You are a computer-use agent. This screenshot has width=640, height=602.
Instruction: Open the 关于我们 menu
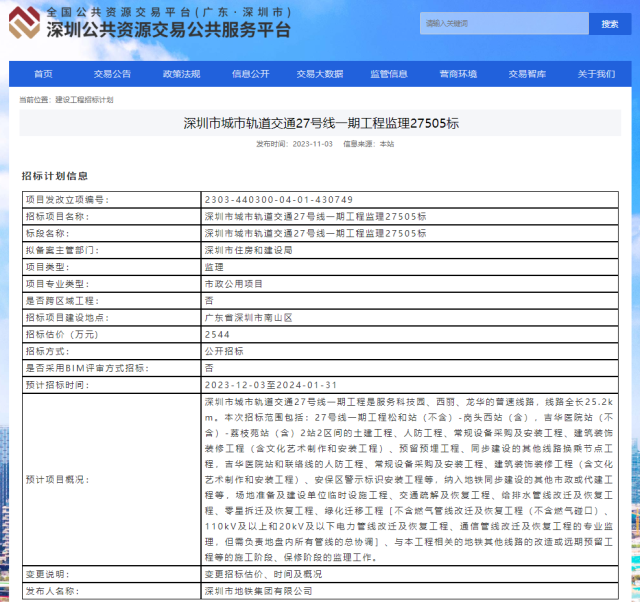coord(596,74)
